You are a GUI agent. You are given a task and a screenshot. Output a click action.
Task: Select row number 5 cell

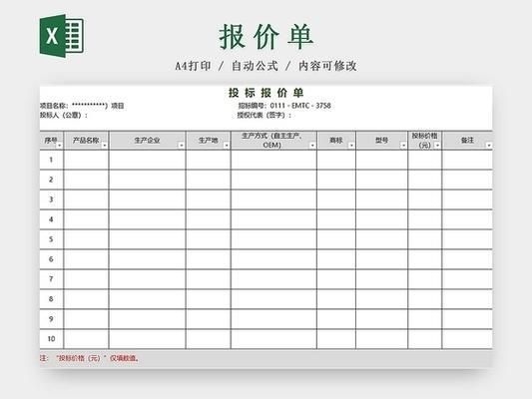click(x=51, y=239)
